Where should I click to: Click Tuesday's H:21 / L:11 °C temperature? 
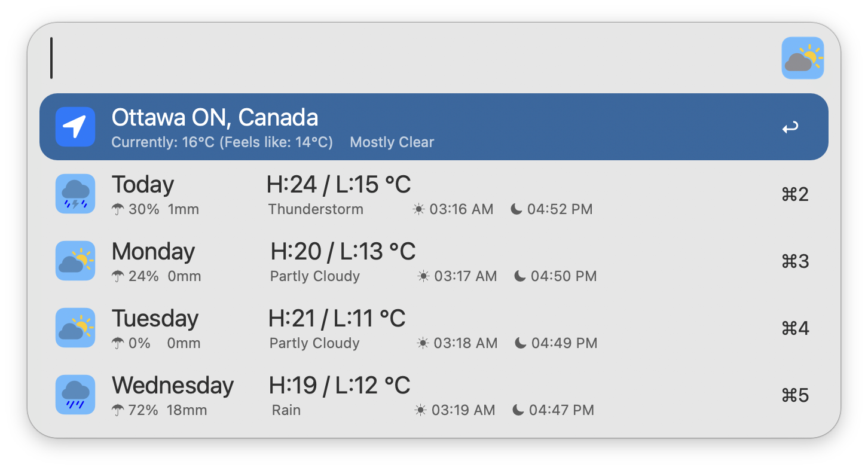337,319
